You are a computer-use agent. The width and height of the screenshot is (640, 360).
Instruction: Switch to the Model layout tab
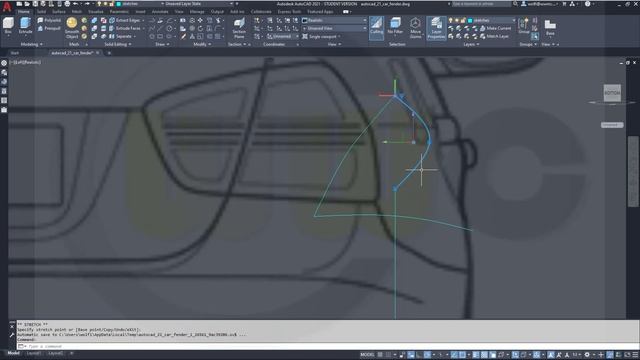(13, 353)
